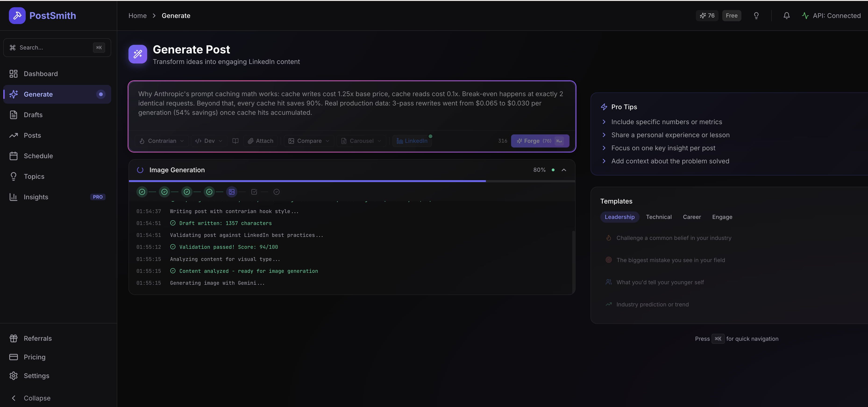Click the credits sparkle badge showing 76
The width and height of the screenshot is (868, 407).
(707, 15)
